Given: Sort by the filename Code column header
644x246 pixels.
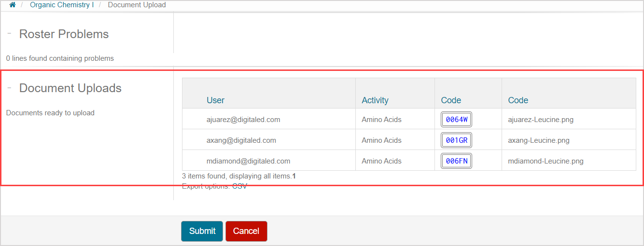Looking at the screenshot, I should tap(518, 100).
